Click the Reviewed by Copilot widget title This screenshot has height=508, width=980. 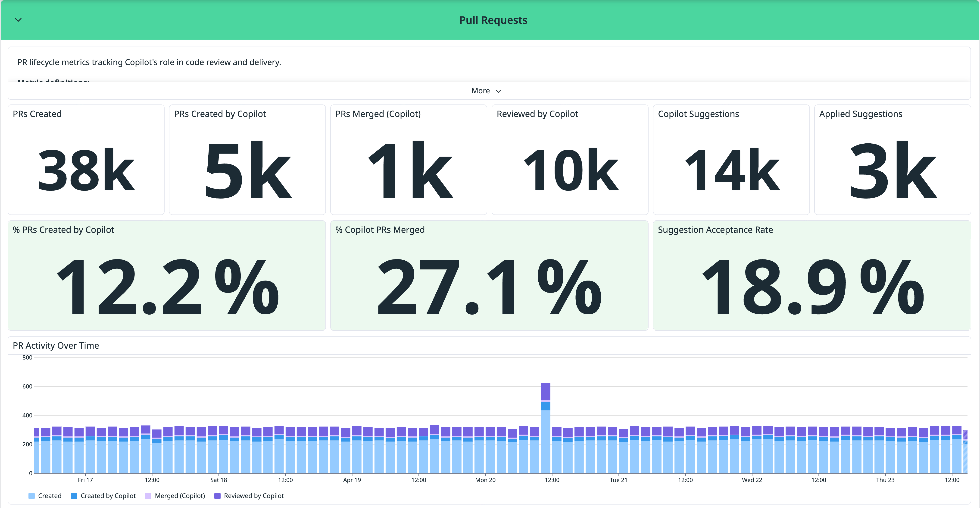click(x=537, y=114)
